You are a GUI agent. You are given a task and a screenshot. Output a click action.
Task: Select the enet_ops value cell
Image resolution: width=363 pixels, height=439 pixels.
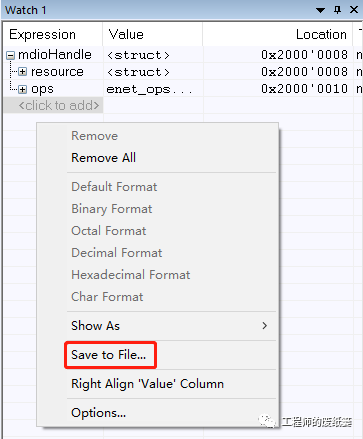tap(149, 89)
